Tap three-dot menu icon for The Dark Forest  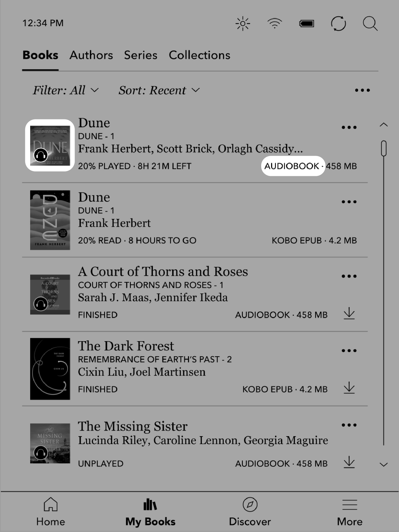coord(349,351)
